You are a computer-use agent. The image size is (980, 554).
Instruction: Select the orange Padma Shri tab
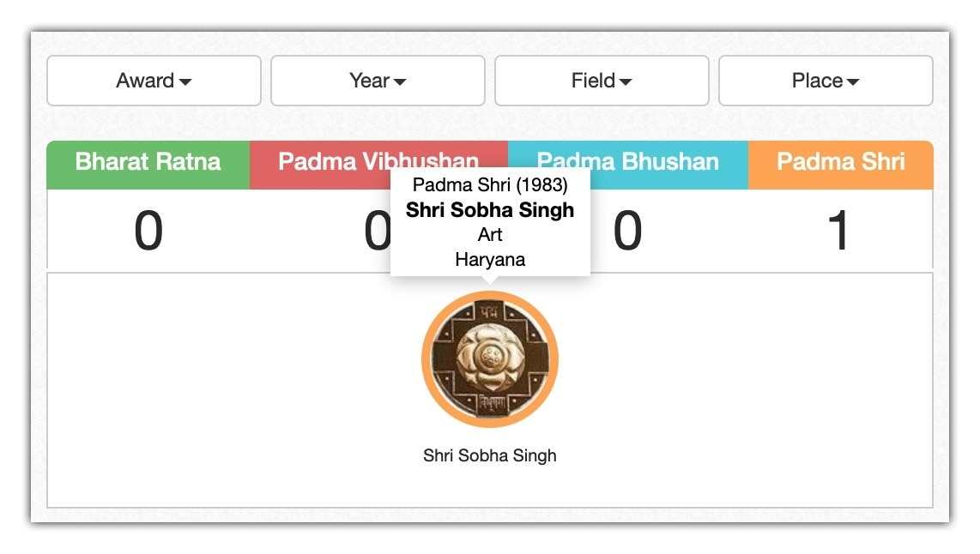pos(840,162)
